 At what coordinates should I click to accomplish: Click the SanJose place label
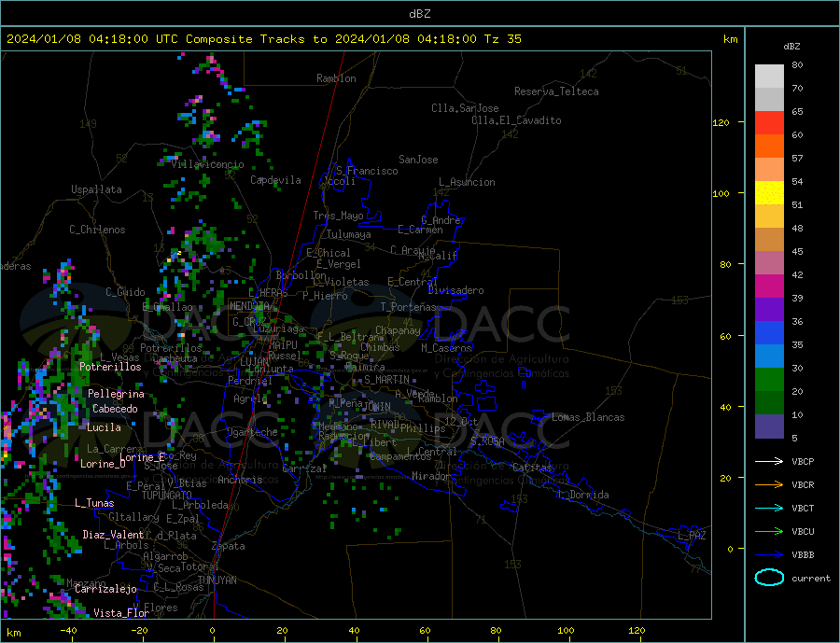point(418,160)
